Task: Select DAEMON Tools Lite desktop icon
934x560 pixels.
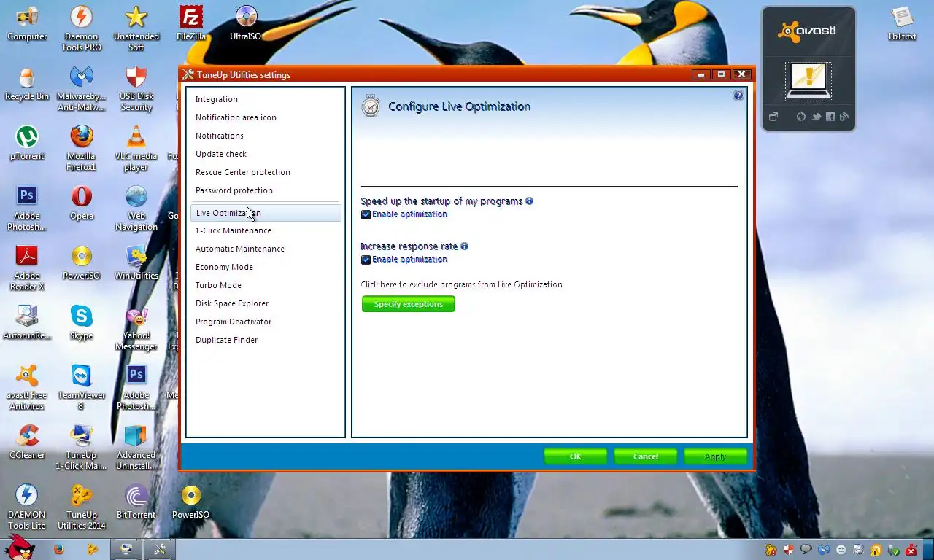Action: 27,507
